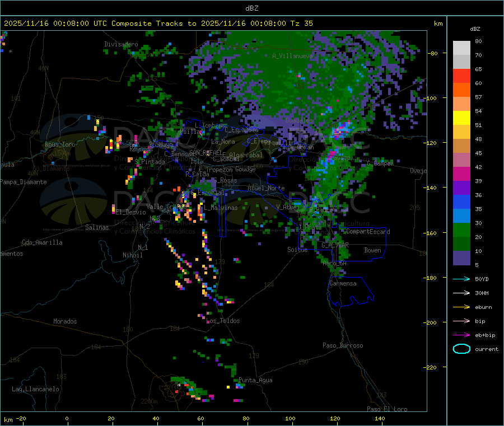
Task: Select the magenta 42 dBZ color band
Action: (x=461, y=174)
